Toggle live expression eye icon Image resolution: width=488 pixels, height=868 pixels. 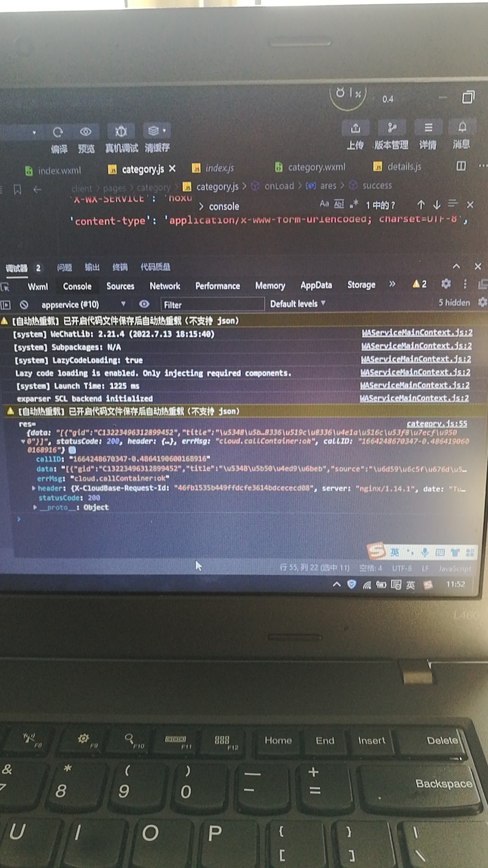[144, 304]
